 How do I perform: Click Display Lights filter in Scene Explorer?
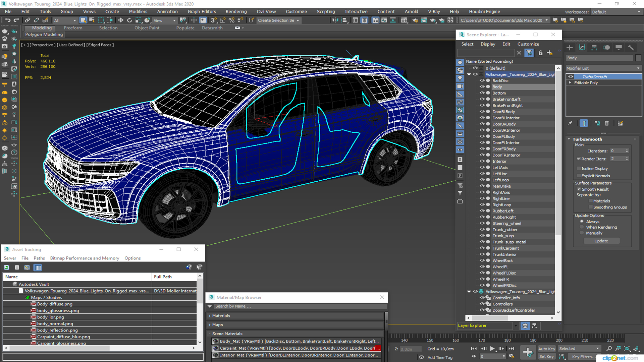(460, 78)
